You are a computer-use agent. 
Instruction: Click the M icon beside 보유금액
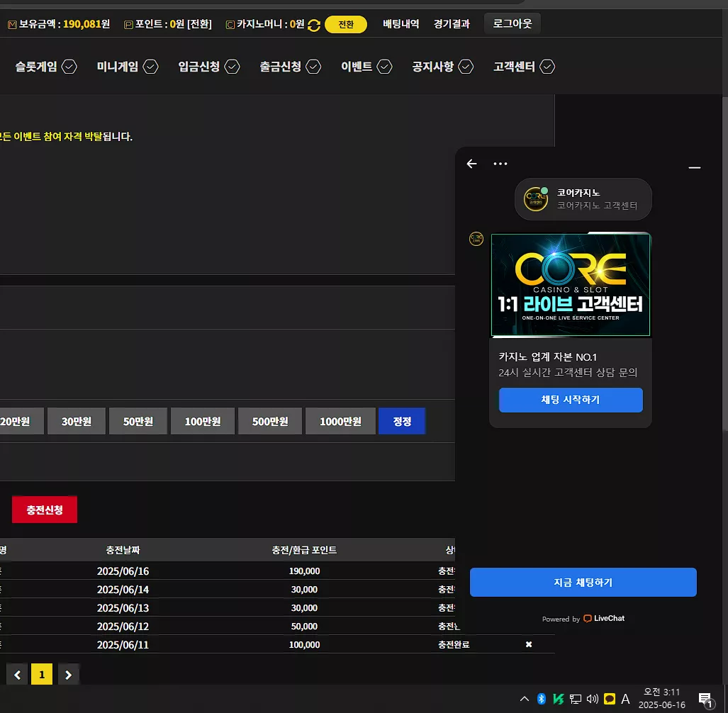(13, 25)
